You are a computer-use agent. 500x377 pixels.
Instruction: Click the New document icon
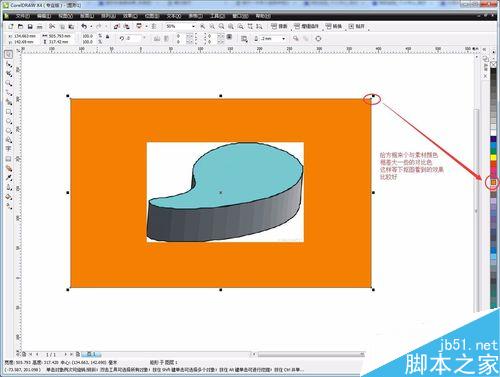(x=11, y=26)
